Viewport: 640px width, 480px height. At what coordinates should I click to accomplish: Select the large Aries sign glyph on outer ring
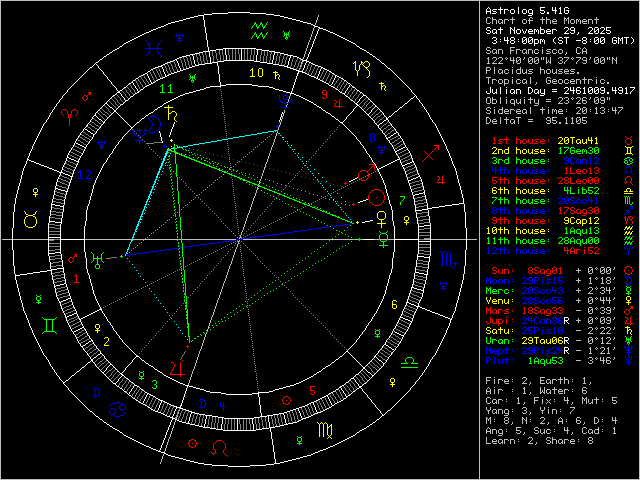(69, 118)
